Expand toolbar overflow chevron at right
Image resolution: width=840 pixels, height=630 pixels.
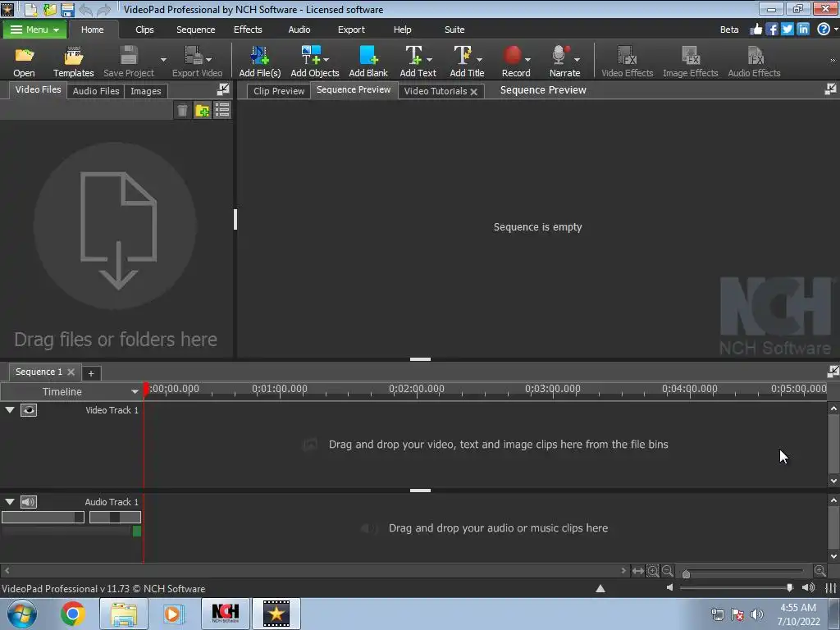point(833,61)
